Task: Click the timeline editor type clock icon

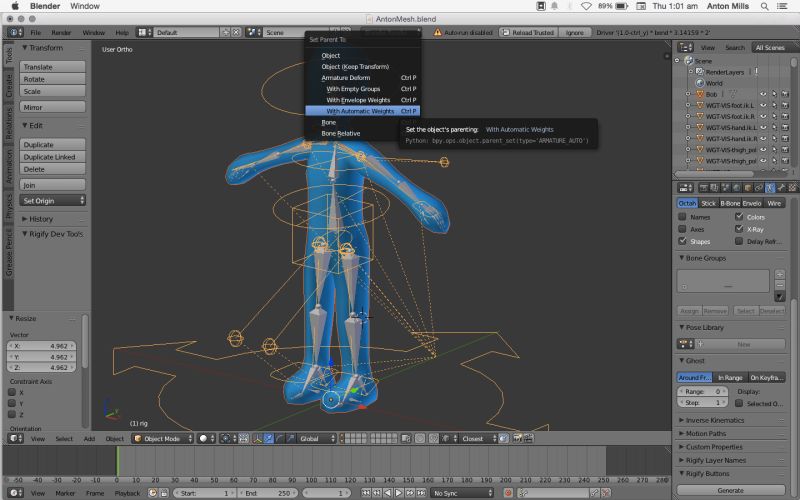Action: [13, 493]
